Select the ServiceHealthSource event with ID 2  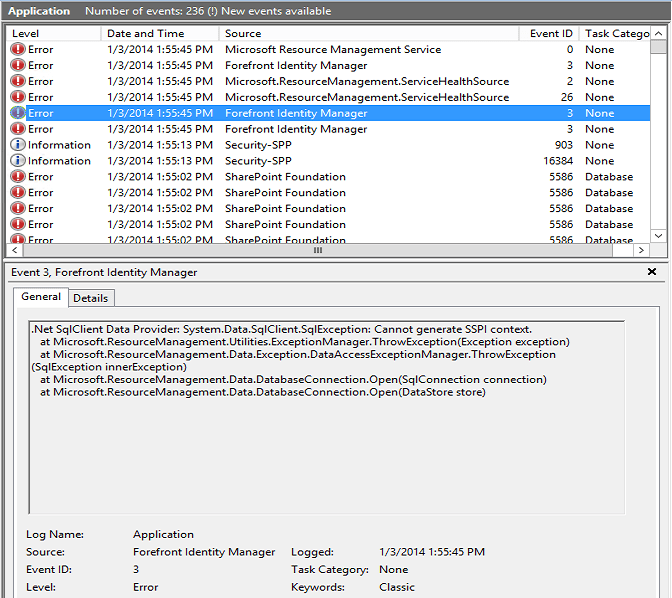point(329,81)
